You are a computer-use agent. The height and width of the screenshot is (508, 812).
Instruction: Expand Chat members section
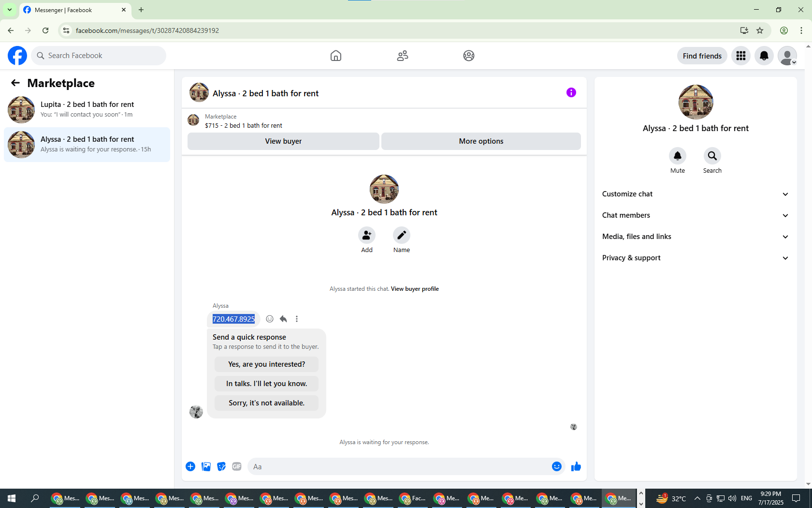(x=696, y=215)
